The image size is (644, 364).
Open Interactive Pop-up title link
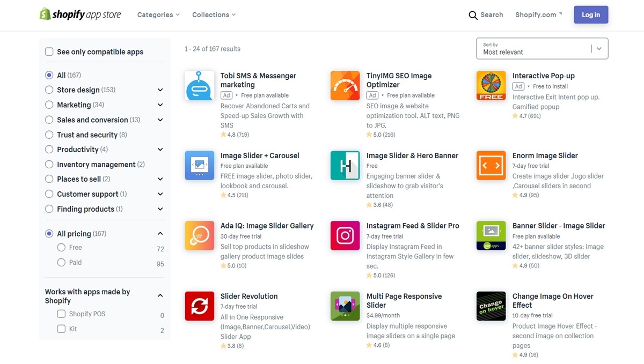click(543, 76)
